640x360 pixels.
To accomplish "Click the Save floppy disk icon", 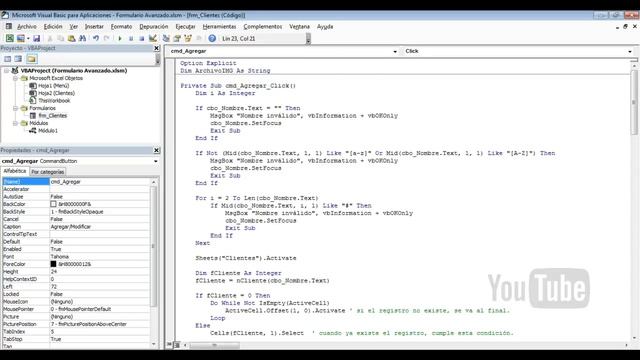I will click(x=36, y=38).
